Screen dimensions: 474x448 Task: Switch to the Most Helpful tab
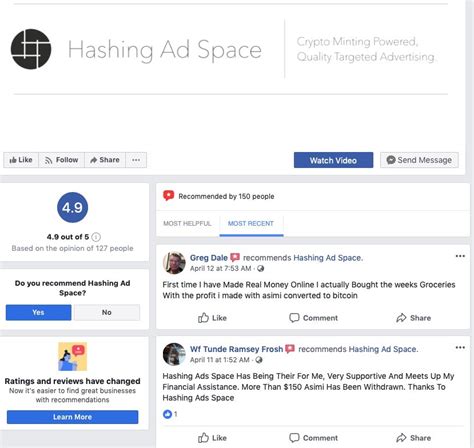pyautogui.click(x=187, y=223)
